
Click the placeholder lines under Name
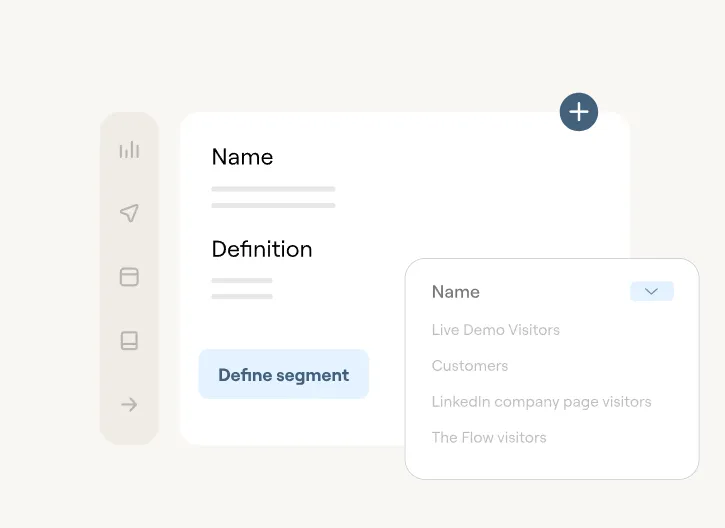tap(273, 197)
